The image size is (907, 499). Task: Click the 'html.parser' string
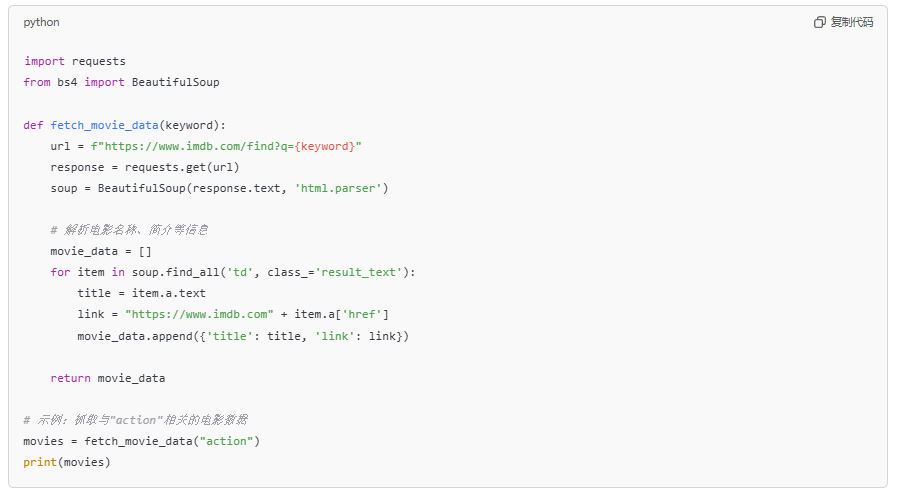click(338, 188)
